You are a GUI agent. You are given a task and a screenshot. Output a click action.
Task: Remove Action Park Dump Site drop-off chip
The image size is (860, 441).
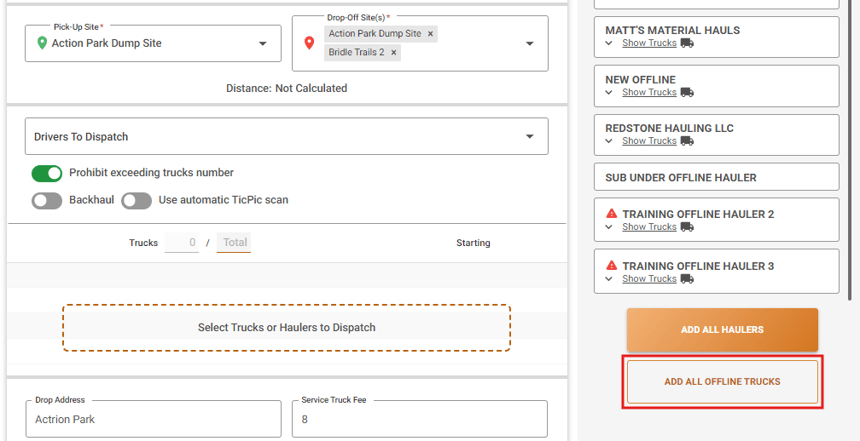(x=431, y=33)
